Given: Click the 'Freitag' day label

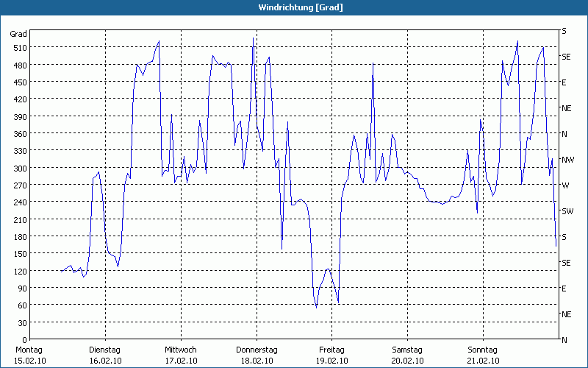Looking at the screenshot, I should click(332, 350).
